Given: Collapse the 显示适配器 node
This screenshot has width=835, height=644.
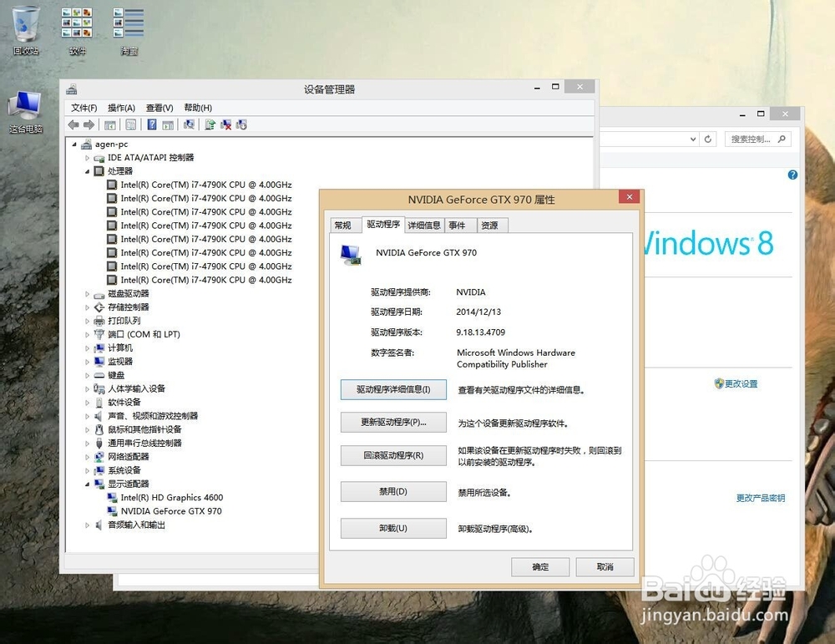Looking at the screenshot, I should [x=88, y=484].
